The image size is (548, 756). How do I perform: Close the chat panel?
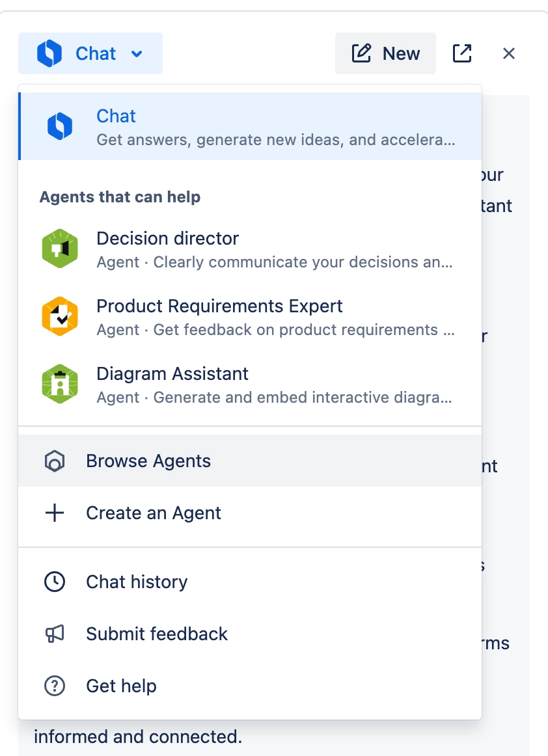coord(509,53)
